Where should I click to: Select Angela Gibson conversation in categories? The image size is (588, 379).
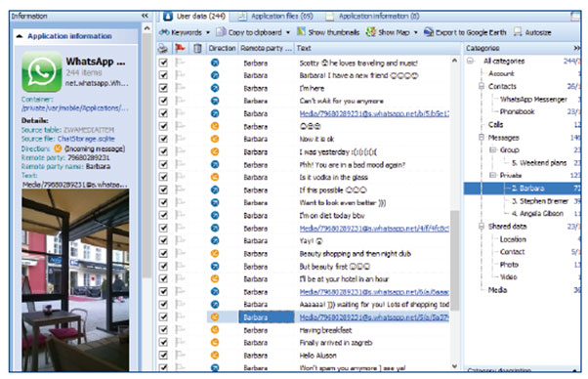tap(538, 213)
